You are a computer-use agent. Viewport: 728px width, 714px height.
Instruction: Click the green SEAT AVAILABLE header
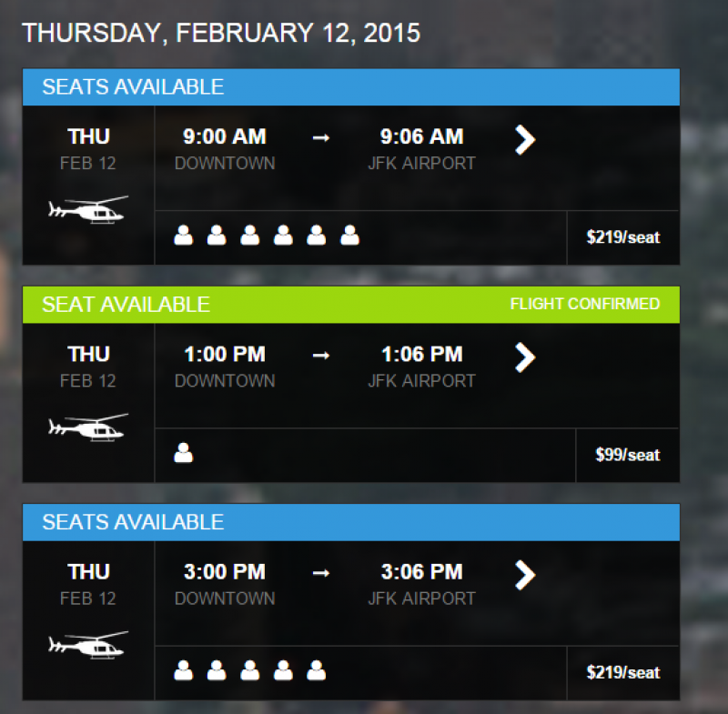pyautogui.click(x=126, y=305)
